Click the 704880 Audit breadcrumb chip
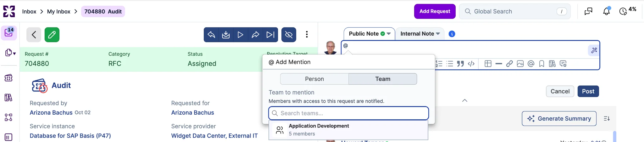 pyautogui.click(x=103, y=12)
